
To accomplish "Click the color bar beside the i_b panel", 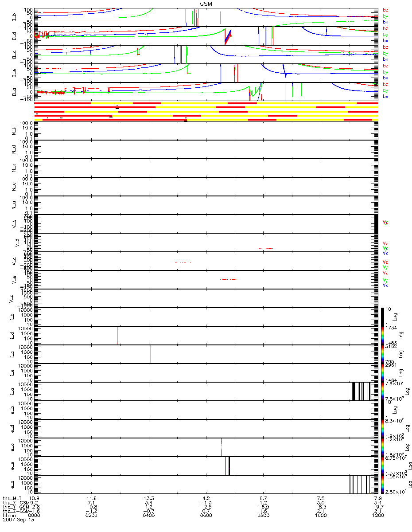I will click(x=382, y=316).
